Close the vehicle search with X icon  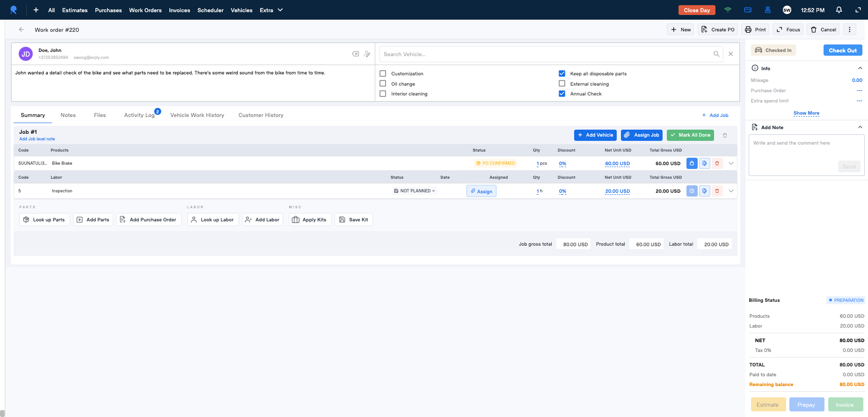tap(731, 54)
